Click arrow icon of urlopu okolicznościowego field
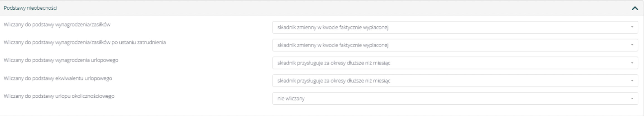 pos(632,99)
